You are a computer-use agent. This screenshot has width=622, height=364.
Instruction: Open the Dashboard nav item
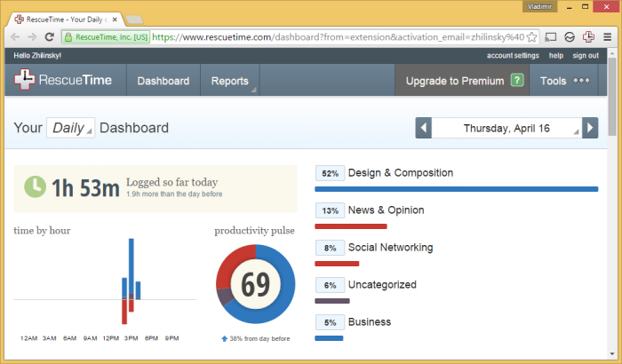tap(163, 81)
